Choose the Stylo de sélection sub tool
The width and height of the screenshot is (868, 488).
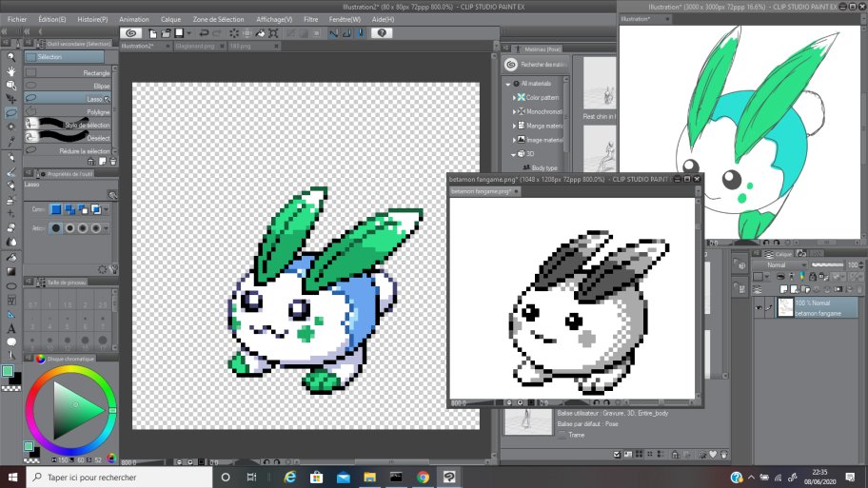pos(68,125)
